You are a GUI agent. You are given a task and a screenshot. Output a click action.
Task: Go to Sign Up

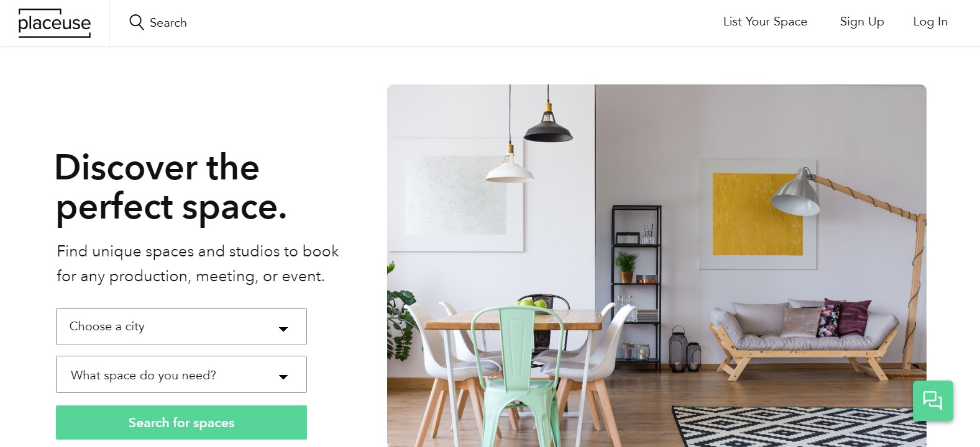(862, 22)
